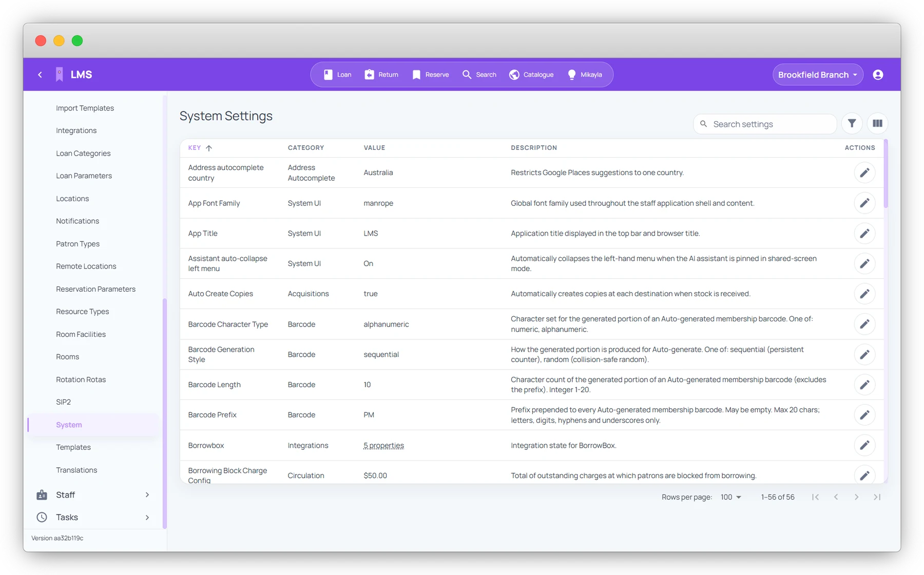
Task: Select Integrations in the sidebar
Action: (x=76, y=130)
